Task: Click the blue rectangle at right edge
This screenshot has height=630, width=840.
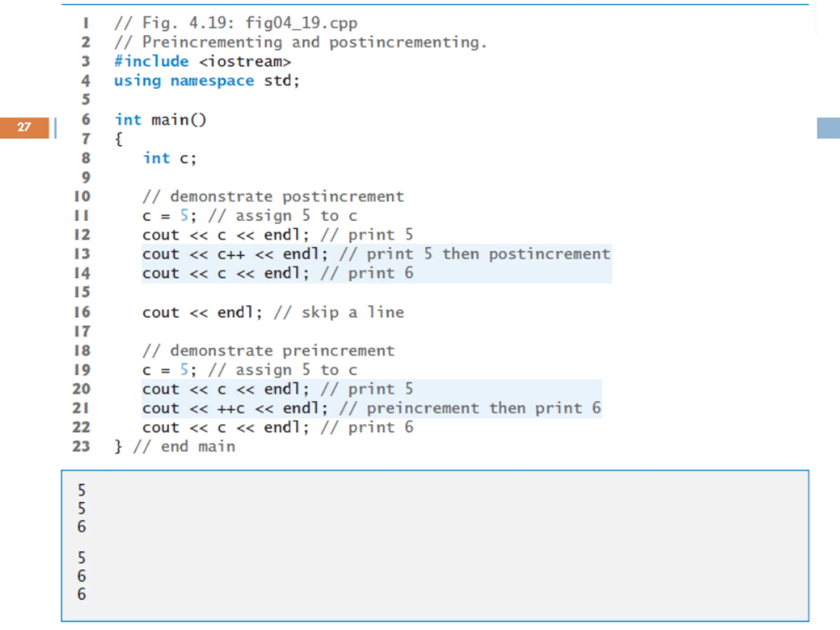Action: coord(828,128)
